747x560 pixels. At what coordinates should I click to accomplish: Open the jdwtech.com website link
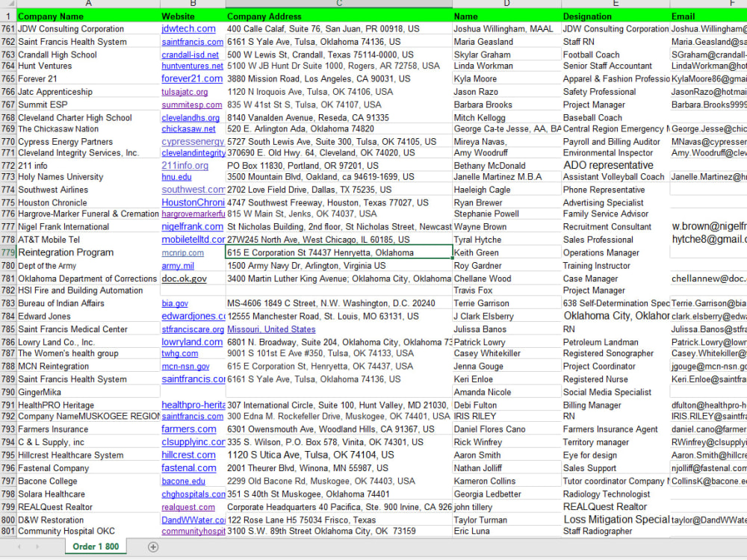(x=188, y=29)
